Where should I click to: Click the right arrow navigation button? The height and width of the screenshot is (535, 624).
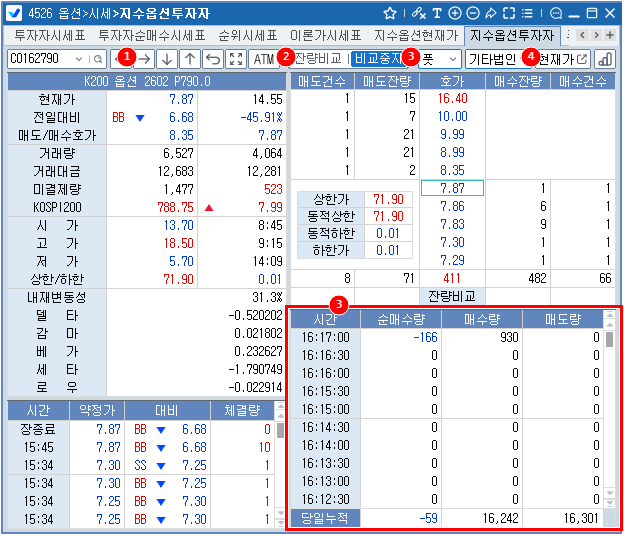point(145,59)
